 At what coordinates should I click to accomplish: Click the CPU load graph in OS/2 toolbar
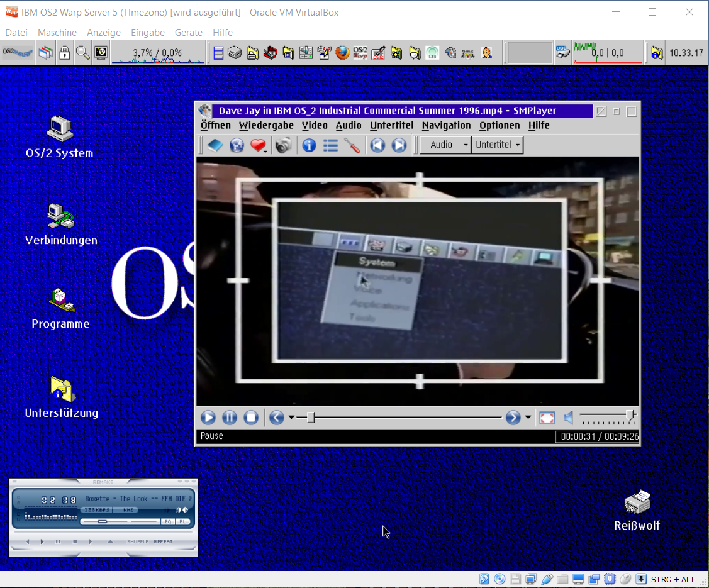coord(158,53)
